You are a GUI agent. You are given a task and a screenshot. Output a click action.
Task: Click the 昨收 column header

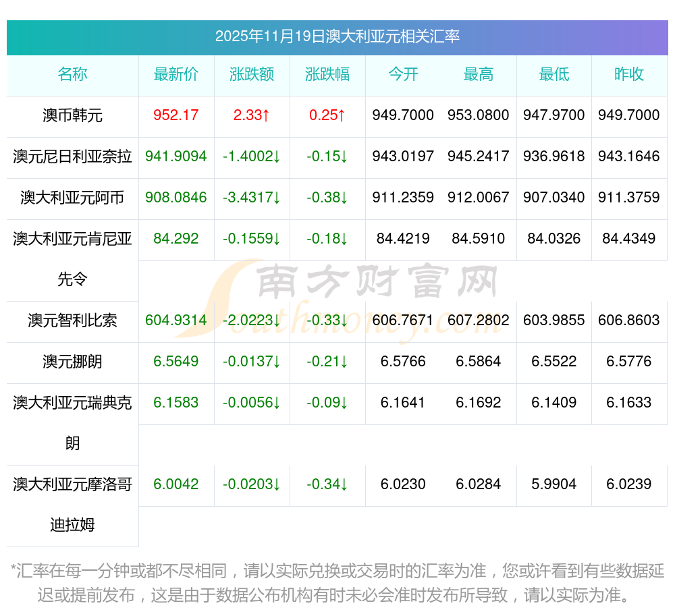[x=629, y=75]
